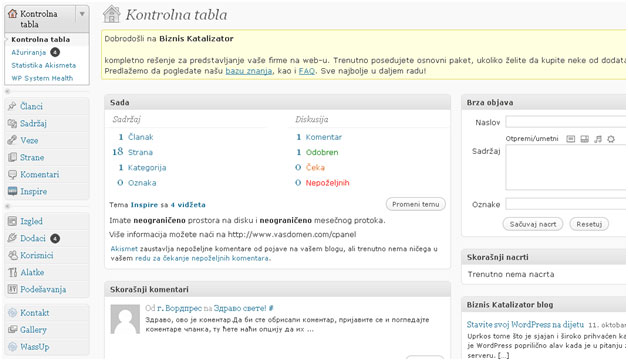Click into the Naslov input field
Image resolution: width=628 pixels, height=361 pixels.
coord(566,122)
